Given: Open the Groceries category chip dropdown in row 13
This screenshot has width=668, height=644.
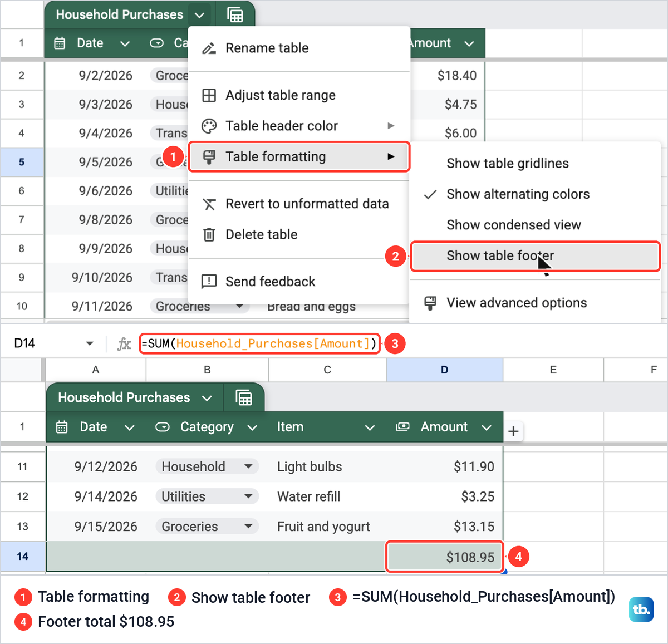Looking at the screenshot, I should pyautogui.click(x=249, y=527).
